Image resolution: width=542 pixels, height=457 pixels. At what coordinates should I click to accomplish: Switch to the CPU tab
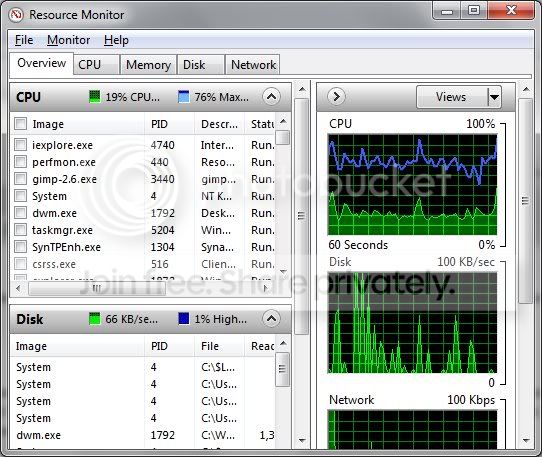point(96,65)
